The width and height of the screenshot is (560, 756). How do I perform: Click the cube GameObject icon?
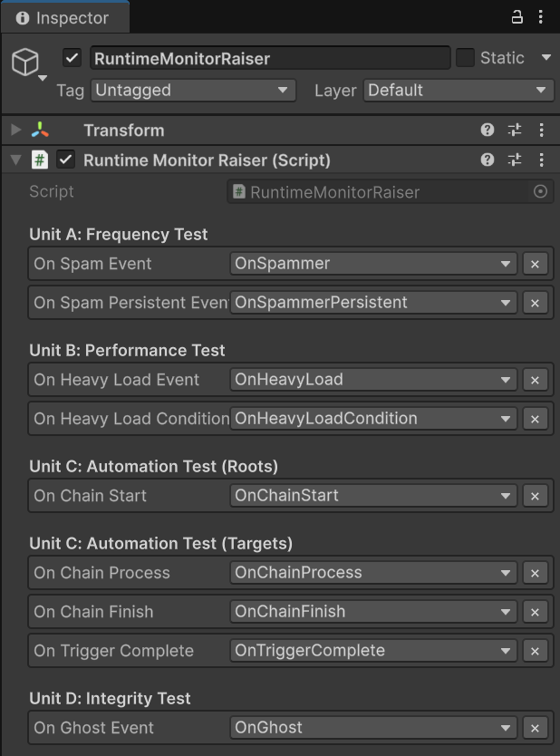[x=24, y=58]
